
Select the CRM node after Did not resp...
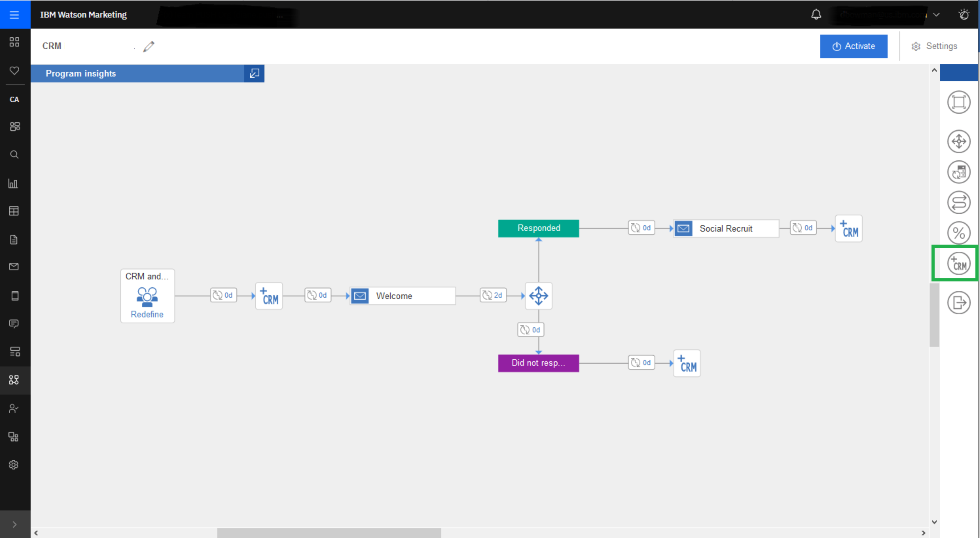pos(687,363)
